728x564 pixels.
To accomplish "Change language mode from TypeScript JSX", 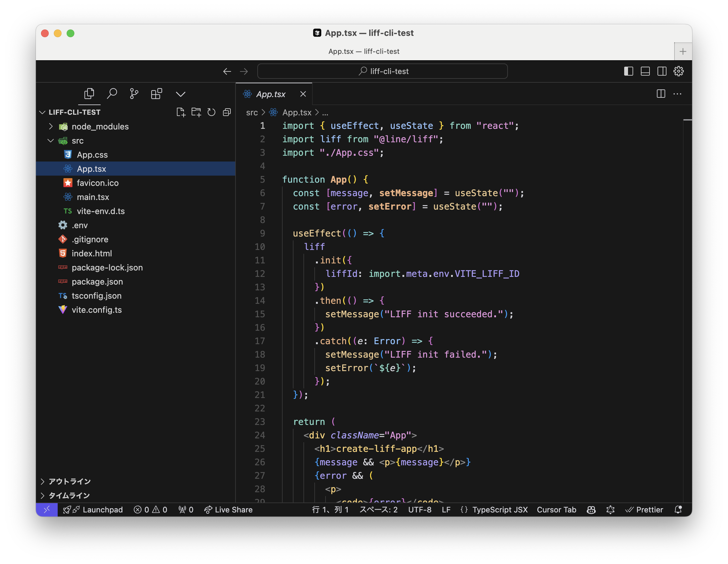I will coord(500,510).
